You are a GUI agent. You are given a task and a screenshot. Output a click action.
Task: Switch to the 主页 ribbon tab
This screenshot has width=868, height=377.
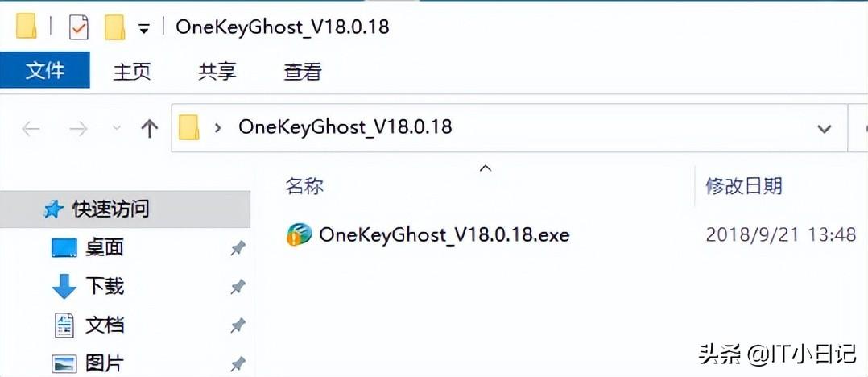(132, 72)
